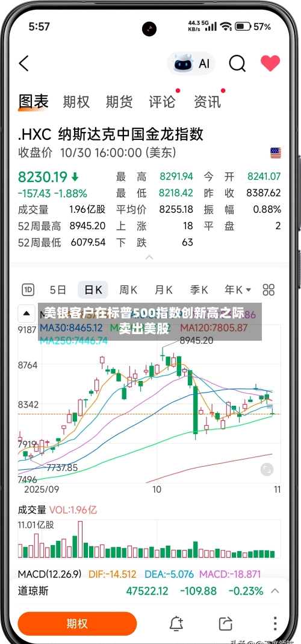Tap the DEA:-5.076 value

pos(169,574)
